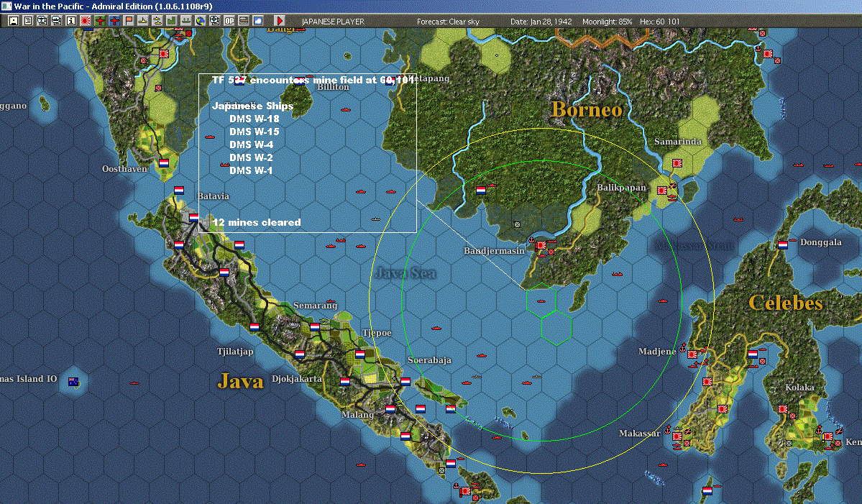Select the Dutch flag base at Donggala
Image resolution: width=862 pixels, height=504 pixels.
[782, 244]
